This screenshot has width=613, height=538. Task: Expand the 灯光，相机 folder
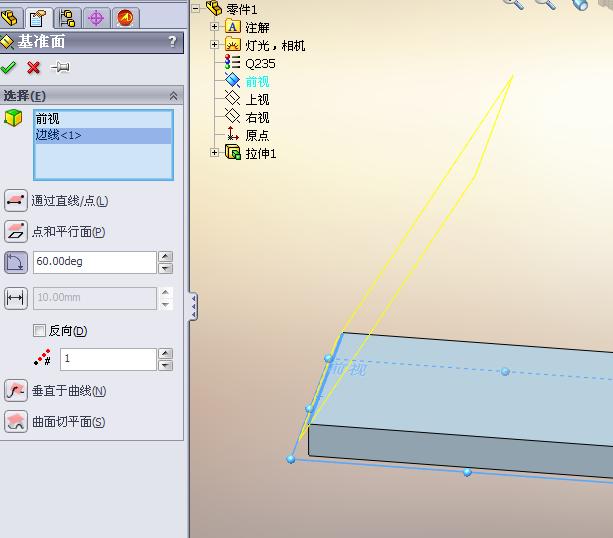pyautogui.click(x=214, y=45)
